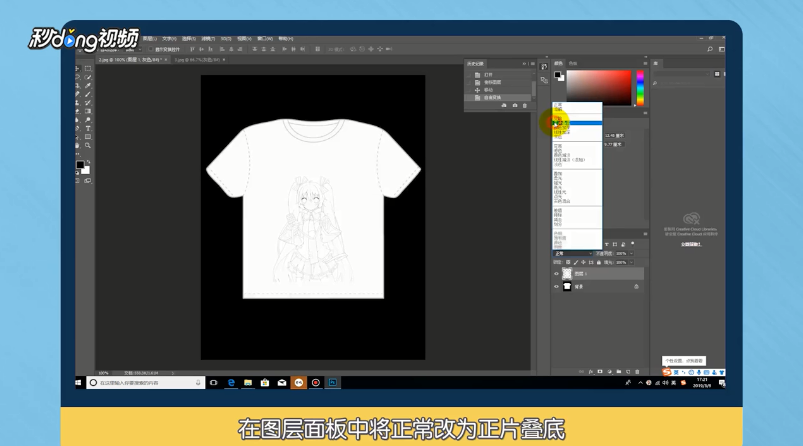The width and height of the screenshot is (803, 446).
Task: Open Microsoft Edge from taskbar
Action: (x=231, y=383)
